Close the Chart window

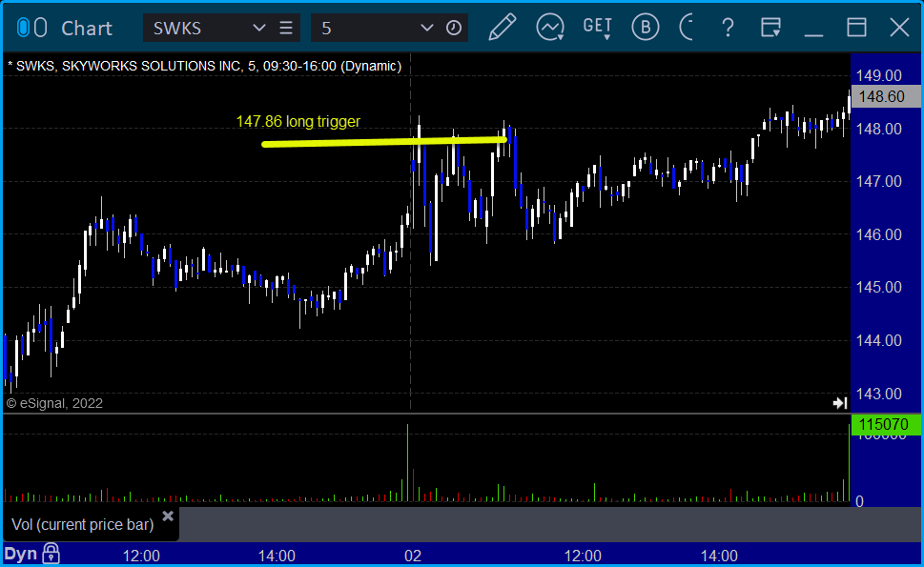click(x=899, y=28)
